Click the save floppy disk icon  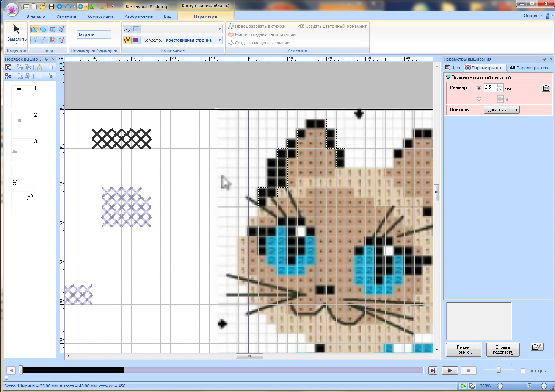click(x=51, y=6)
